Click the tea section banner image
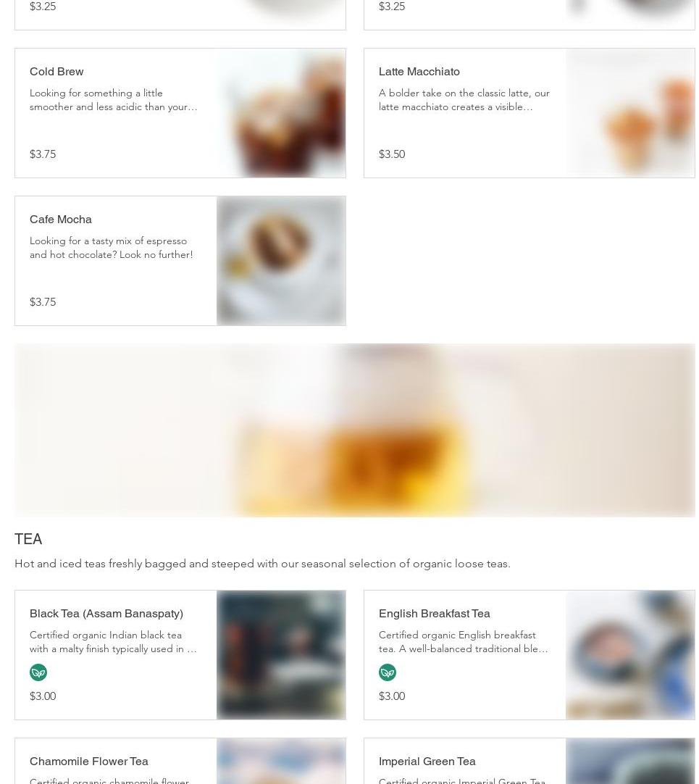 (x=354, y=430)
